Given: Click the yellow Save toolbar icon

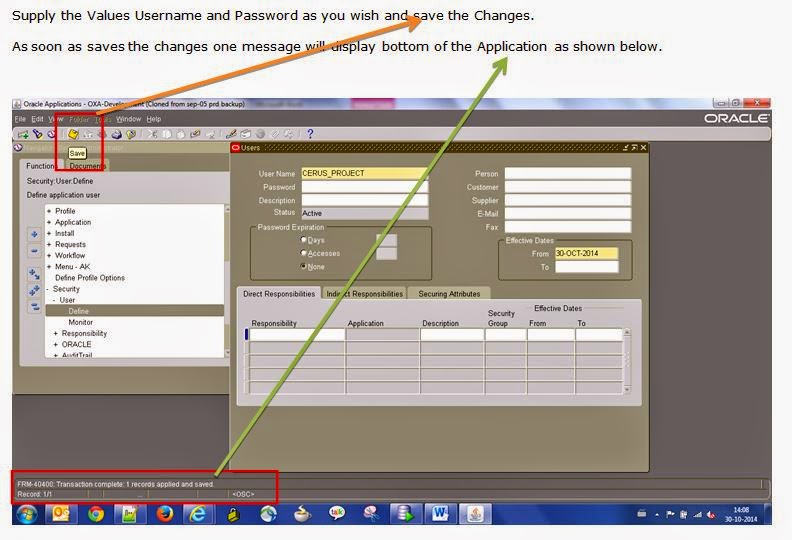Looking at the screenshot, I should (x=73, y=134).
